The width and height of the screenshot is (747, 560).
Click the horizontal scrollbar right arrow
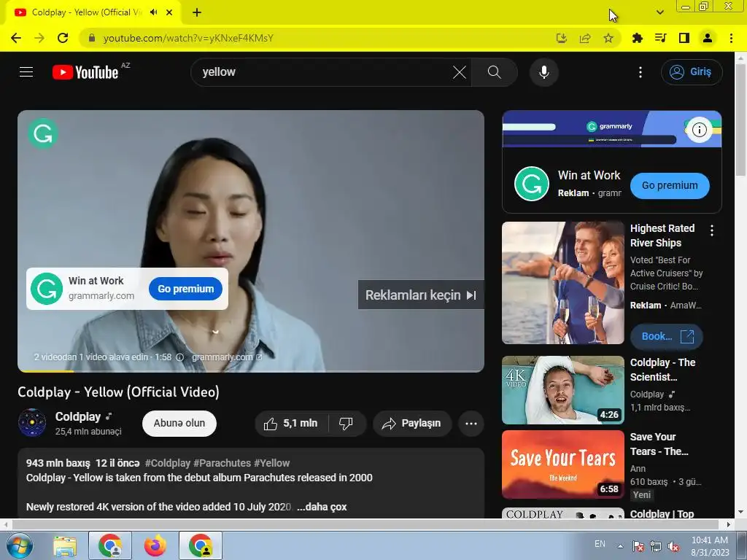[729, 524]
